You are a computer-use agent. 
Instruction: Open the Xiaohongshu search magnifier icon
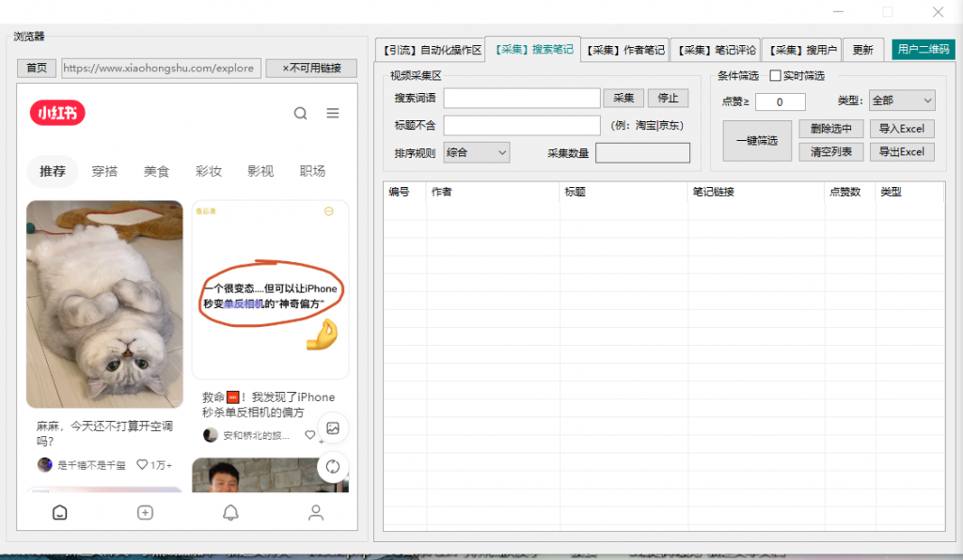(300, 113)
